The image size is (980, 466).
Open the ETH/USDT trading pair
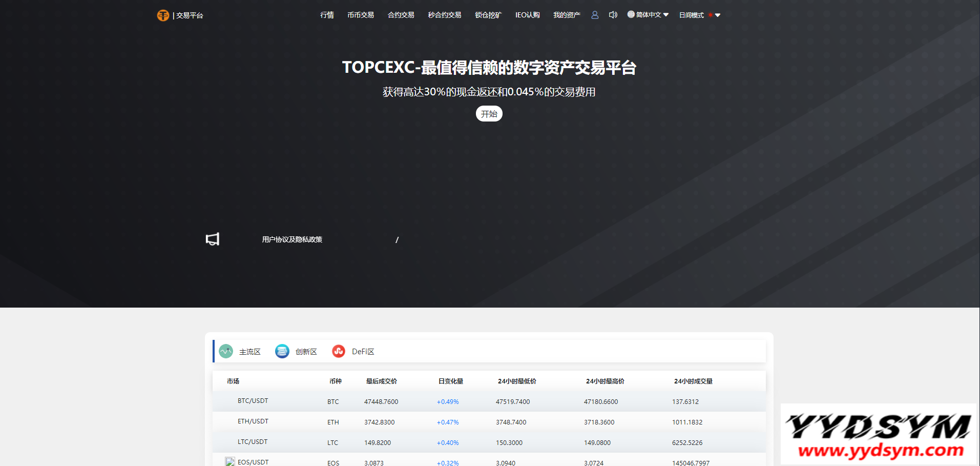click(x=253, y=421)
